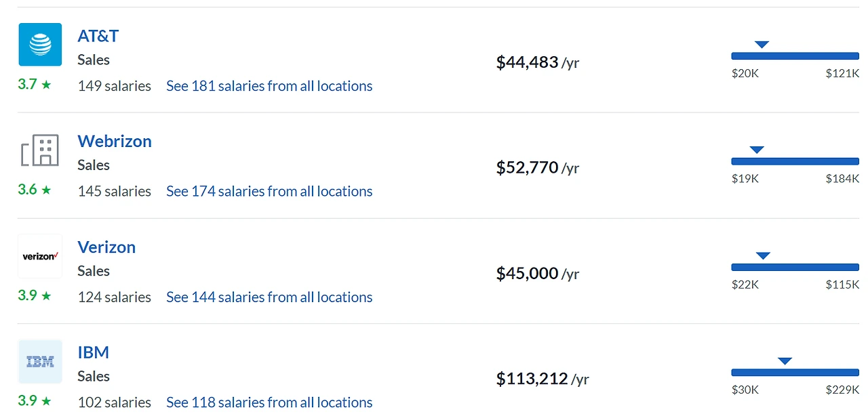The height and width of the screenshot is (418, 868).
Task: Open the Verizon company name link
Action: click(x=106, y=247)
